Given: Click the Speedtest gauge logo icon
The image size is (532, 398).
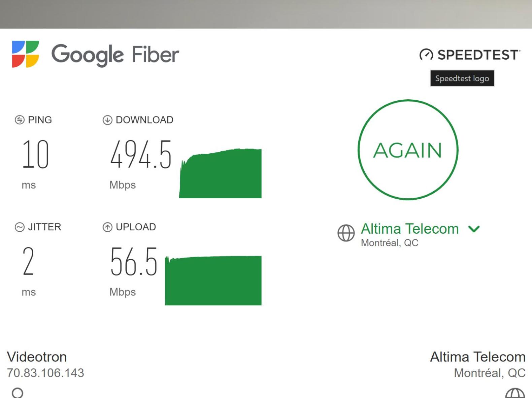Looking at the screenshot, I should pyautogui.click(x=426, y=55).
